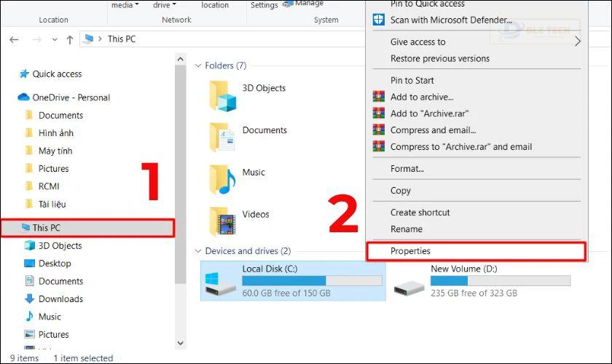Open the Videos folder icon under Folders
This screenshot has width=612, height=364.
tap(222, 221)
